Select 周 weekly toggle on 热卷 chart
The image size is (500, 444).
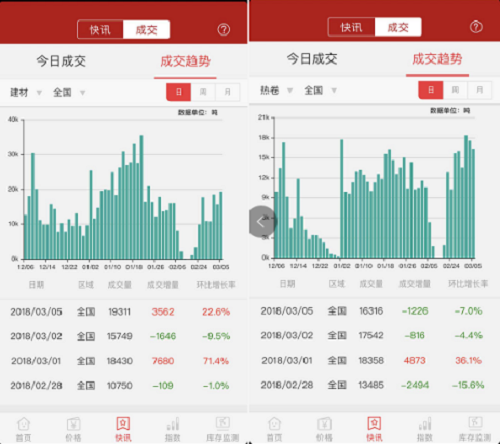click(455, 90)
